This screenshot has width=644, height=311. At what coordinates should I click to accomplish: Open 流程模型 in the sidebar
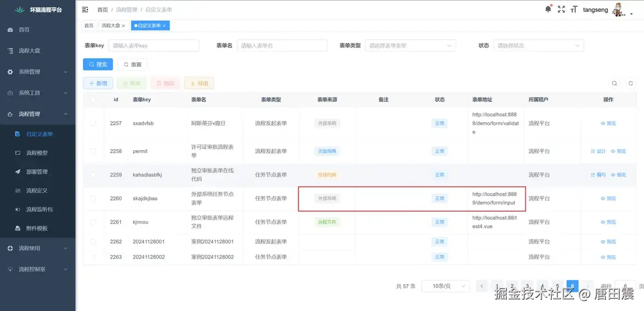pos(38,153)
